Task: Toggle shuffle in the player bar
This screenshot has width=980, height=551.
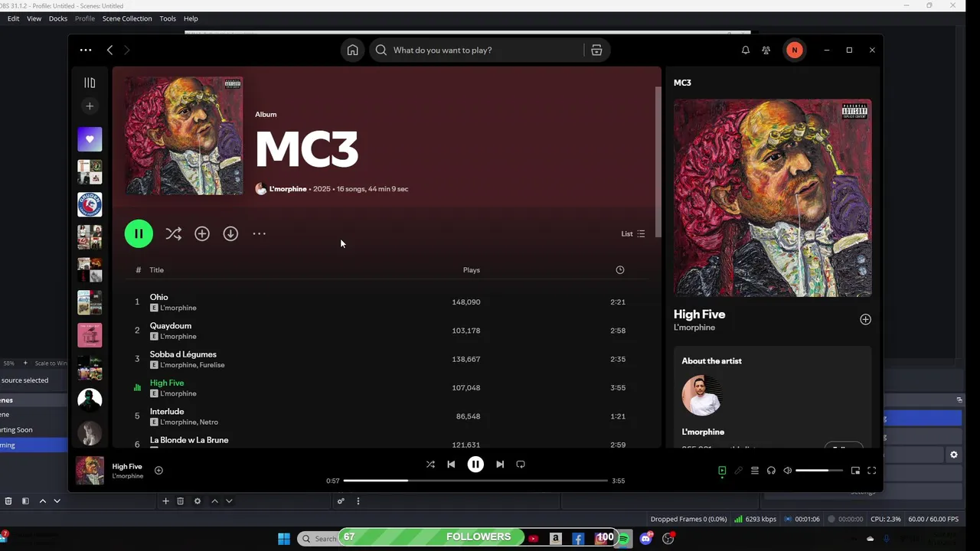Action: [x=430, y=464]
